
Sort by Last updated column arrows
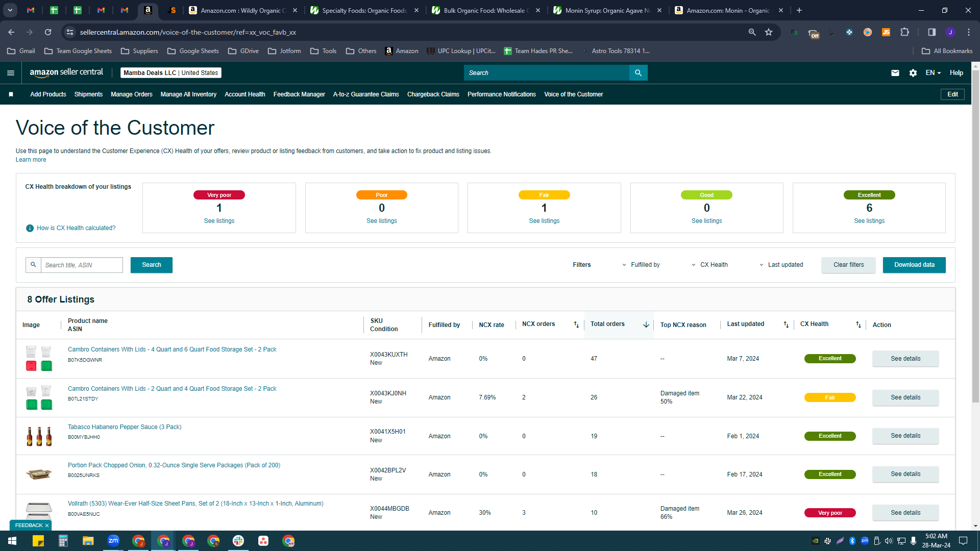[786, 324]
